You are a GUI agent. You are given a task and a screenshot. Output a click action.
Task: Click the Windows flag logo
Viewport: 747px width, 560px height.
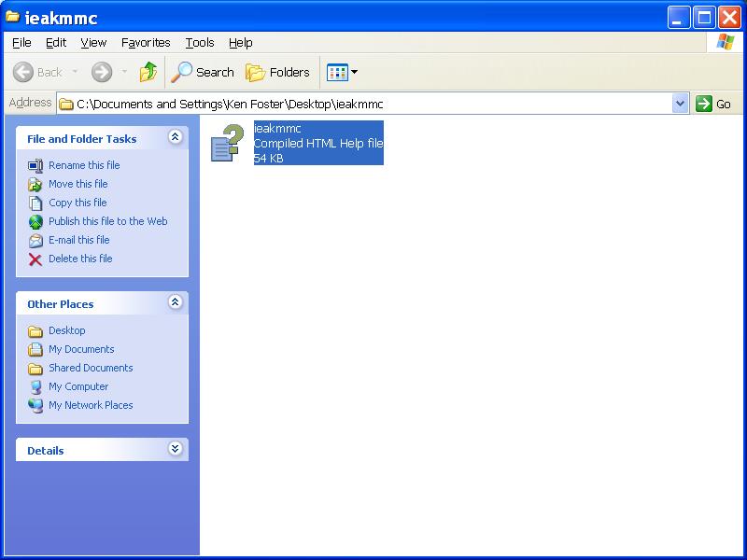point(725,42)
